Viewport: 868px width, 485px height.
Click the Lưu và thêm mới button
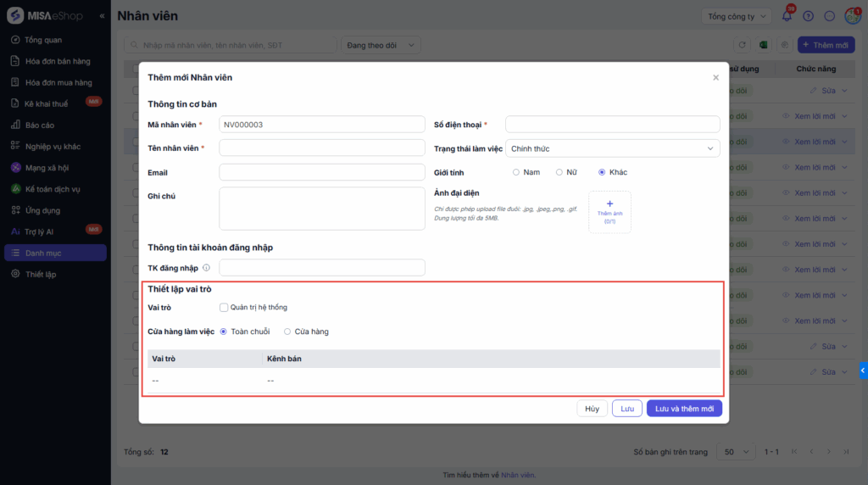[684, 409]
